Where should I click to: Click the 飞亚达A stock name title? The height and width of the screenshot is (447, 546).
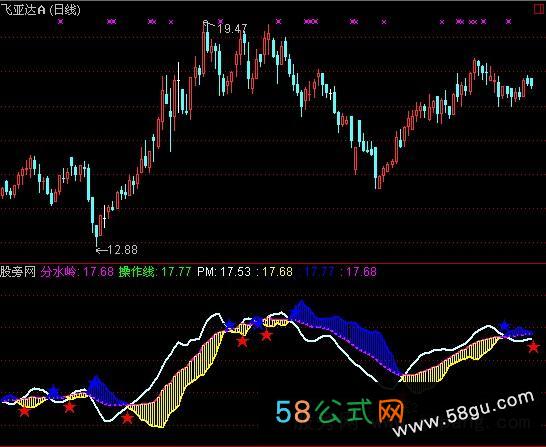point(23,10)
